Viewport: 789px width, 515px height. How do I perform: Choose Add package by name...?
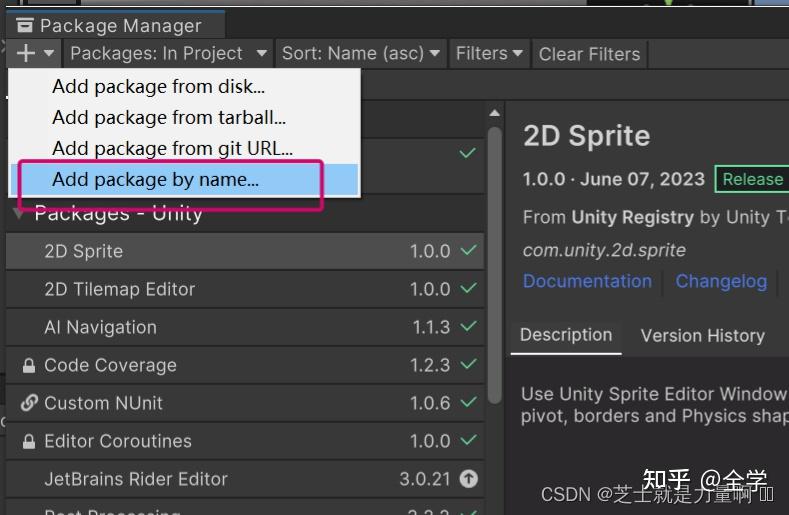coord(184,179)
